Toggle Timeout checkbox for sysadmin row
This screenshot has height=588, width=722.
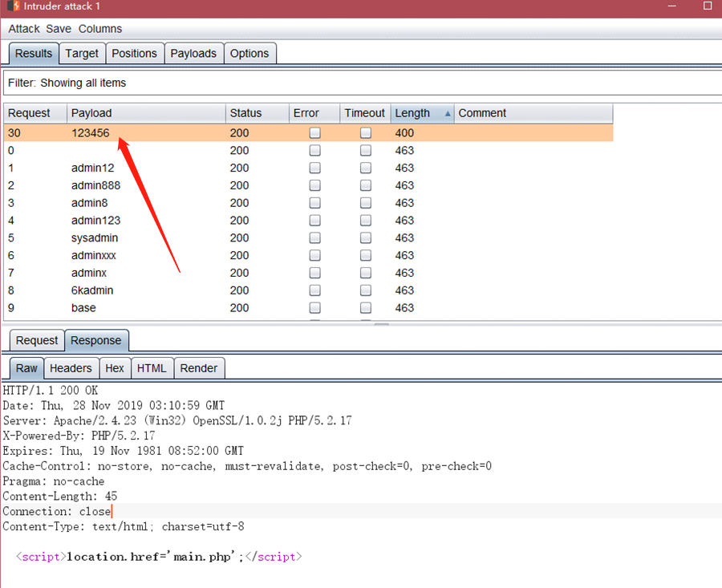pyautogui.click(x=366, y=238)
